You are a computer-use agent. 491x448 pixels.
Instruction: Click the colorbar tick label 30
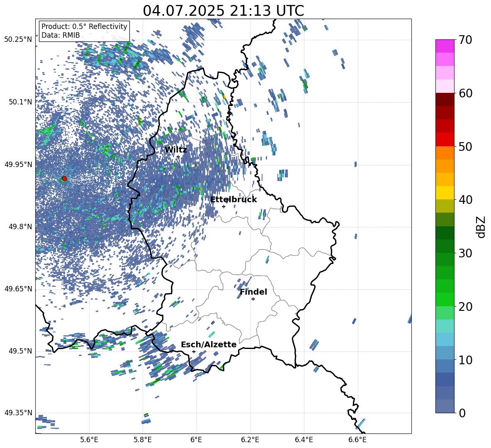[465, 253]
